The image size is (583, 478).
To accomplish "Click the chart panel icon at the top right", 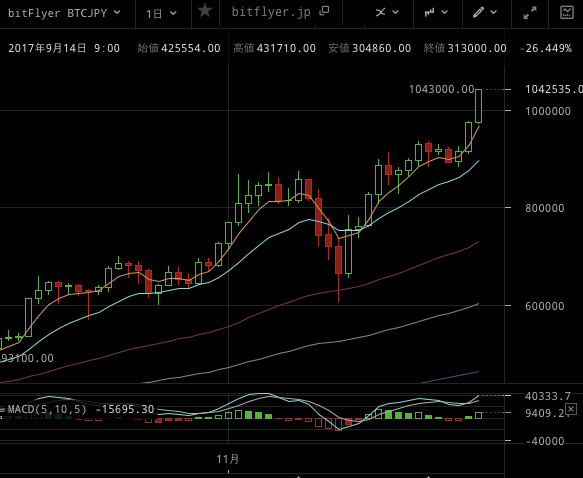I will click(x=567, y=12).
